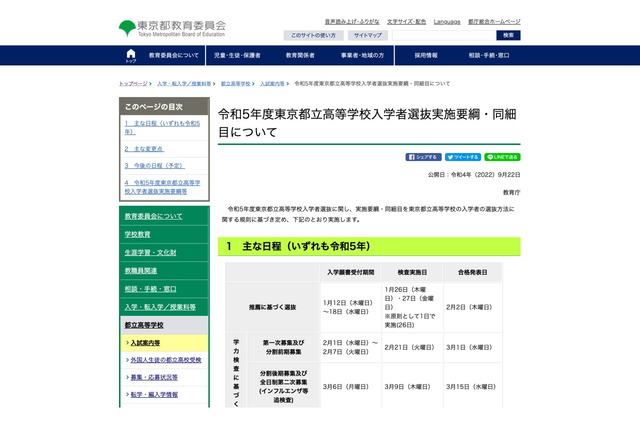Open sidebar 入学・転入学／授業料等 link
640x426 pixels.
tap(160, 307)
